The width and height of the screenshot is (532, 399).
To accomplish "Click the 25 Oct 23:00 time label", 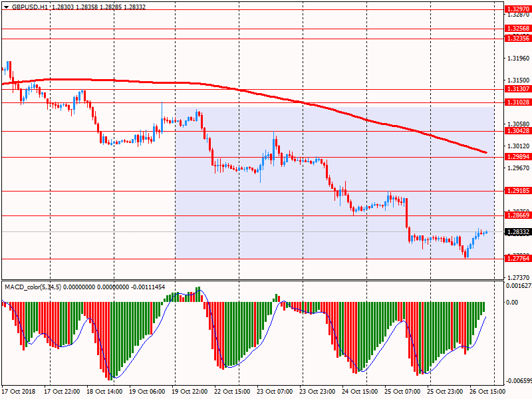I will click(445, 392).
